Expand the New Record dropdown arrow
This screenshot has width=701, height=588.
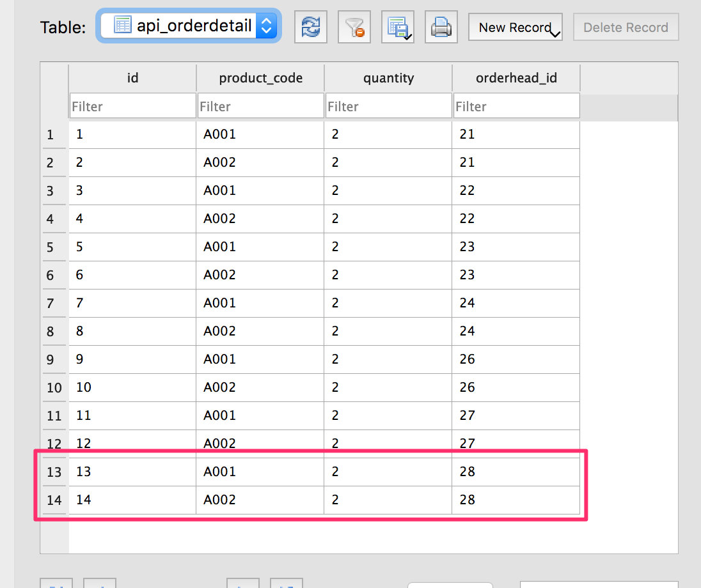(x=555, y=32)
